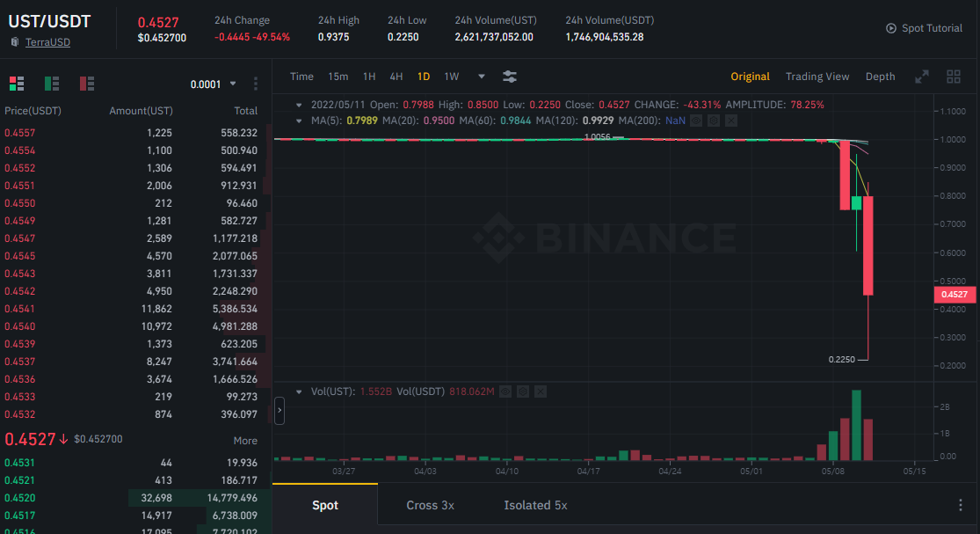This screenshot has height=534, width=980.
Task: Select the 1H interval
Action: 369,77
